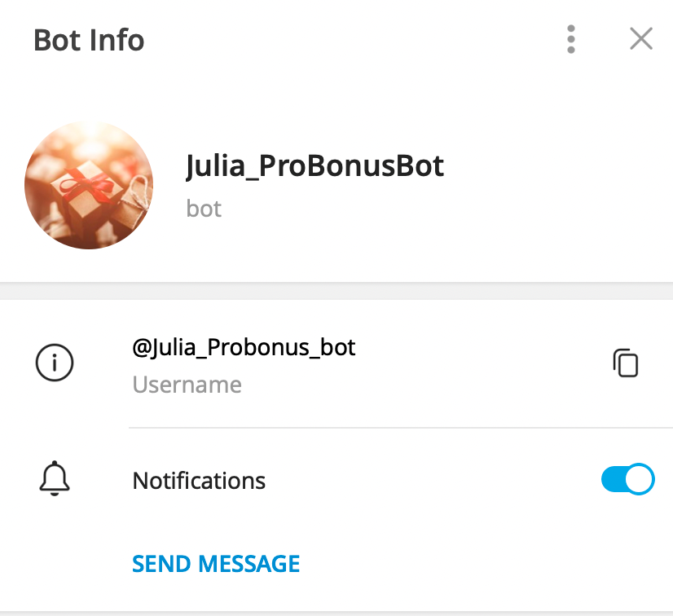Copy the bot username with the copy icon
The width and height of the screenshot is (673, 616).
(626, 363)
